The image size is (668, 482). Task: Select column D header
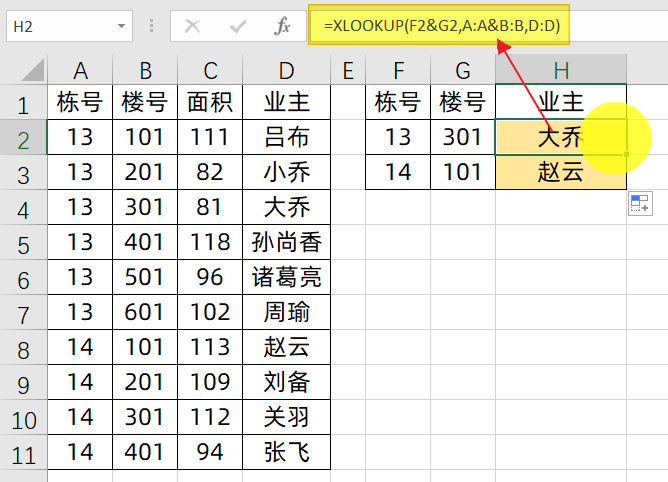pyautogui.click(x=286, y=70)
